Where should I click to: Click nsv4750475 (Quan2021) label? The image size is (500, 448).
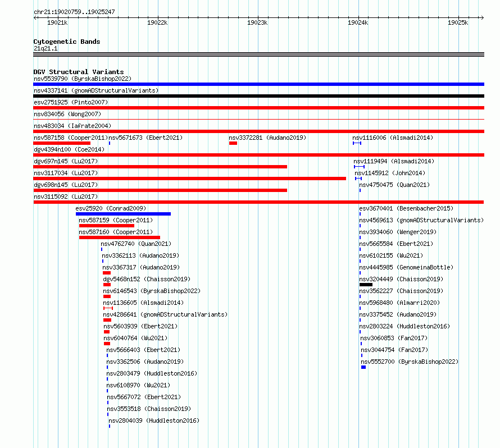pos(394,185)
